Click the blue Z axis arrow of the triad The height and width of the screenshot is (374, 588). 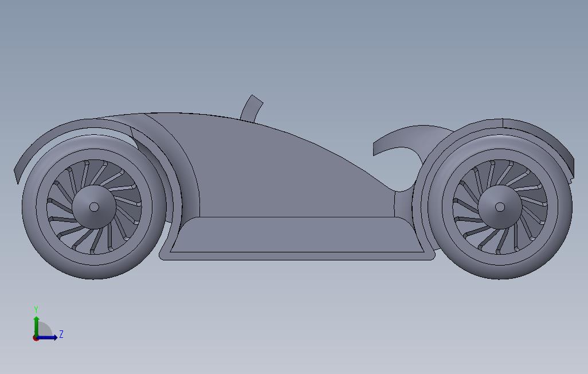47,337
